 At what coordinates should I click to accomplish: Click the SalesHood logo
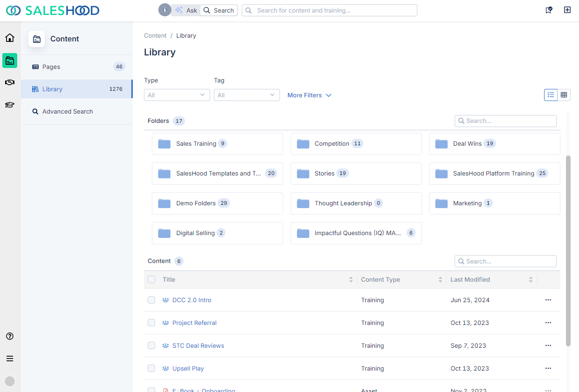point(53,10)
